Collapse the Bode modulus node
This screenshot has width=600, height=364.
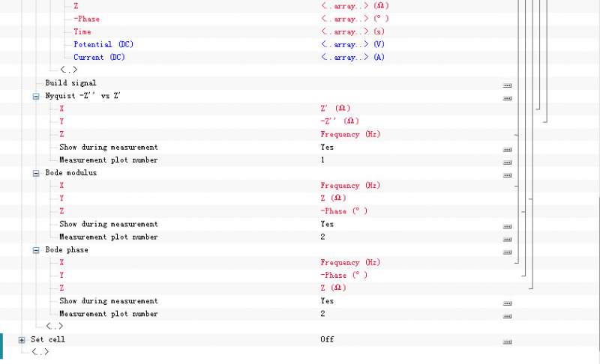pyautogui.click(x=35, y=173)
